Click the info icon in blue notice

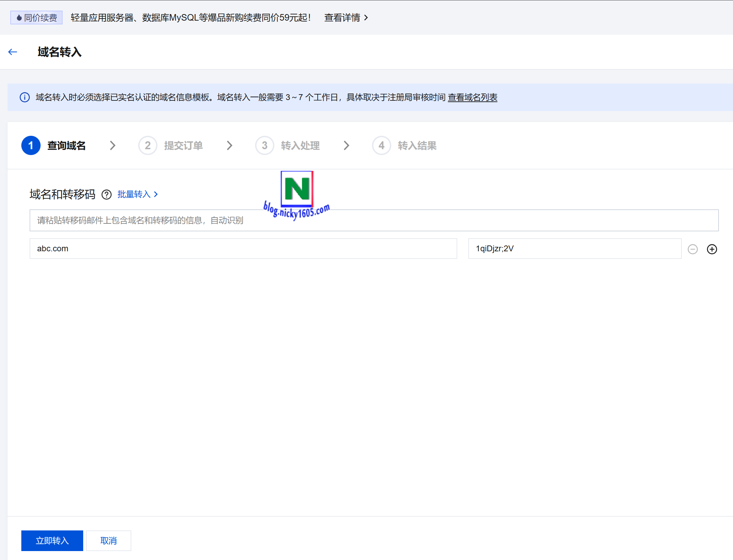25,97
